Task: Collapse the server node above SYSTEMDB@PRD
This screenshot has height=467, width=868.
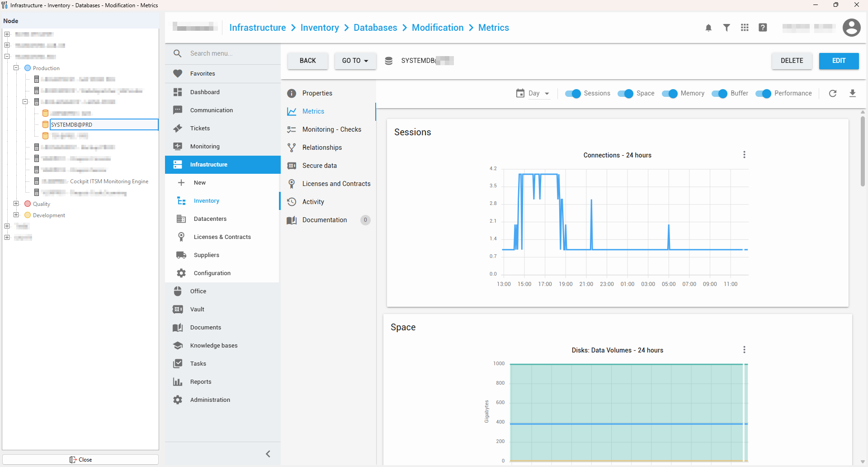Action: click(x=25, y=102)
